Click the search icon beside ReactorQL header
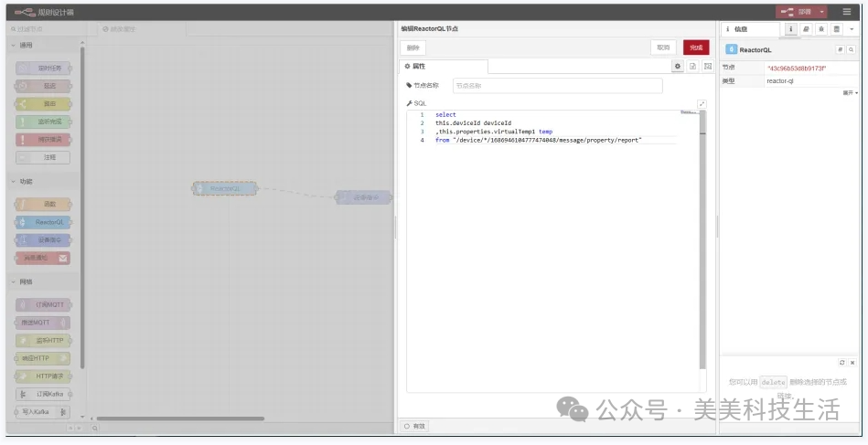 852,49
